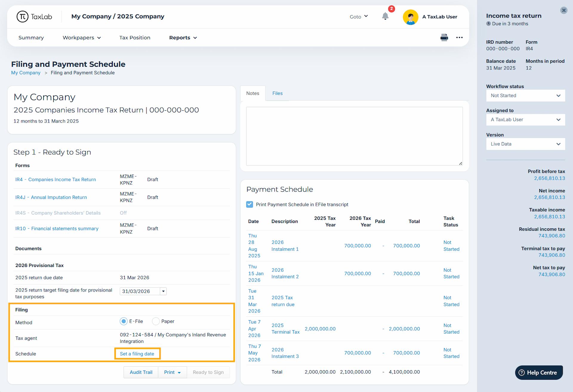
Task: Click the TaxLab logo icon
Action: [x=22, y=17]
